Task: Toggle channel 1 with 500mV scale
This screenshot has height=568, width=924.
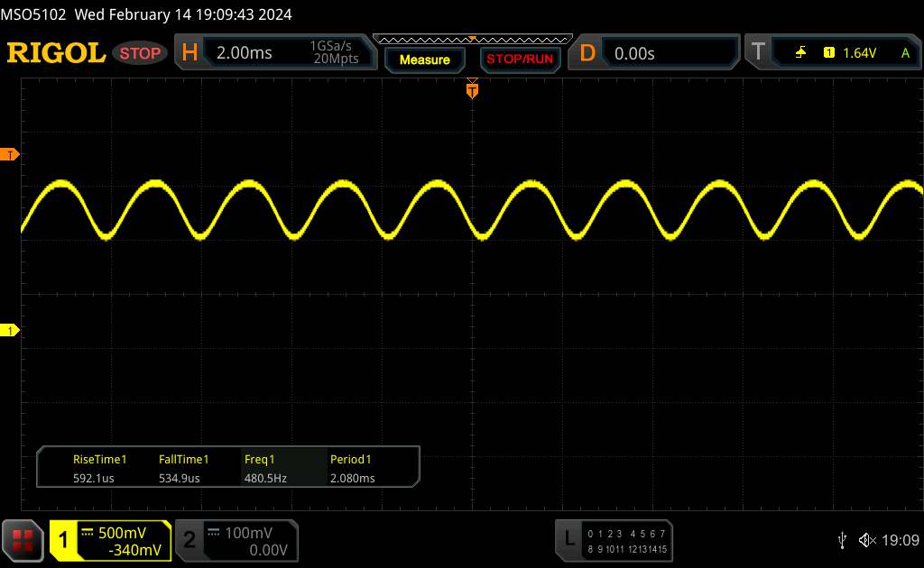Action: pyautogui.click(x=110, y=540)
